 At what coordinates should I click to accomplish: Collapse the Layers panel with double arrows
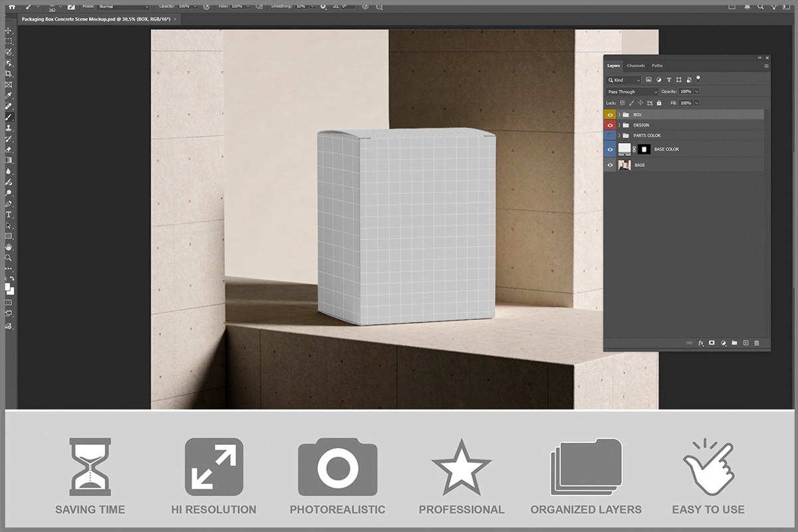(759, 58)
